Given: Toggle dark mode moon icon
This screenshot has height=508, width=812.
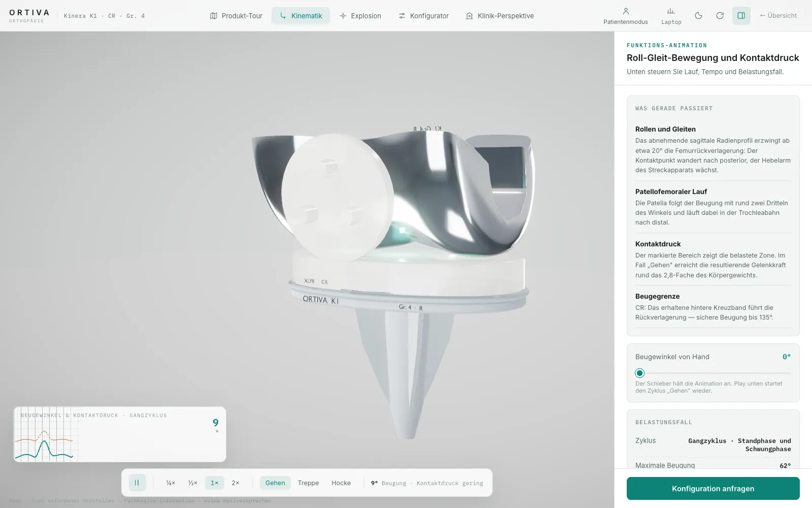Looking at the screenshot, I should click(x=698, y=16).
